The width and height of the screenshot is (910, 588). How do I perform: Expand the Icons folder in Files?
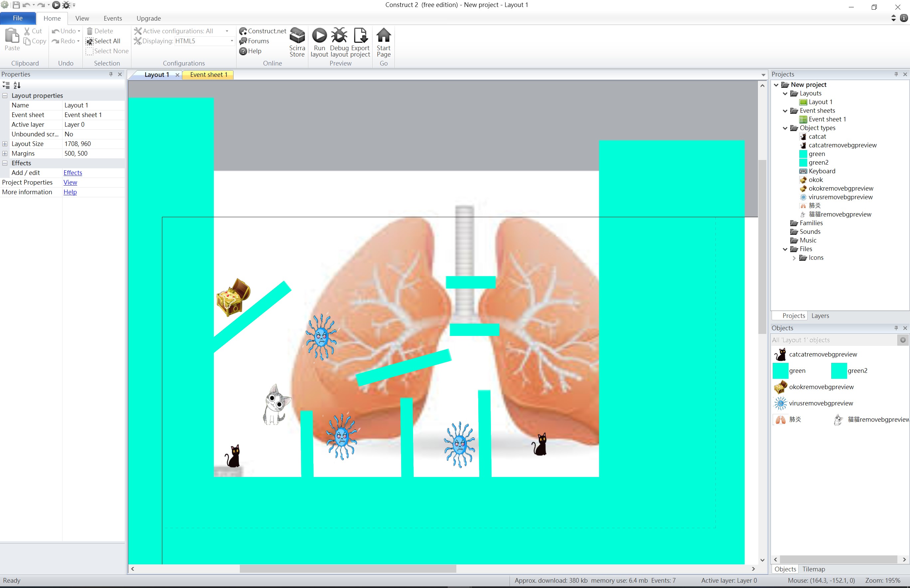coord(794,258)
